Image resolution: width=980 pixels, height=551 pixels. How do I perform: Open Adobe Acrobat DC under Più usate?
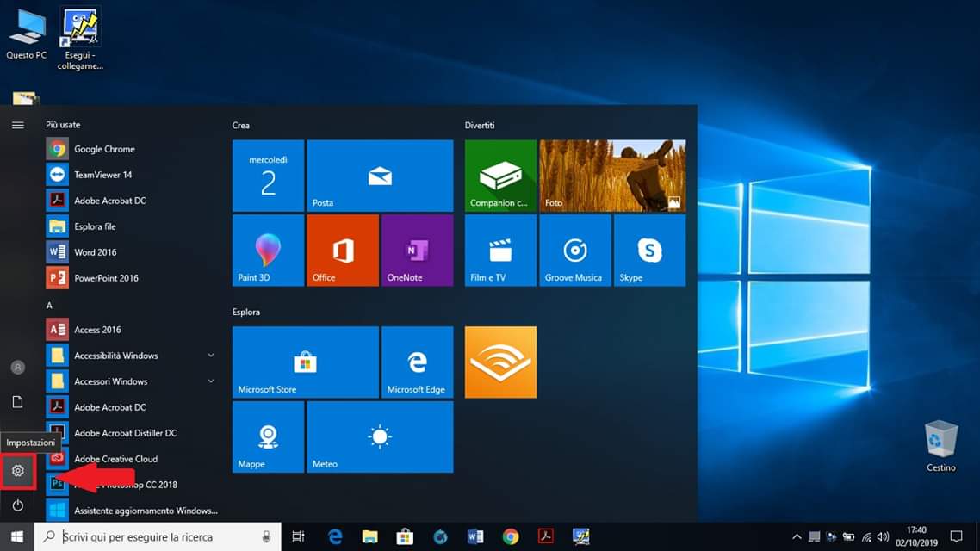(x=131, y=201)
